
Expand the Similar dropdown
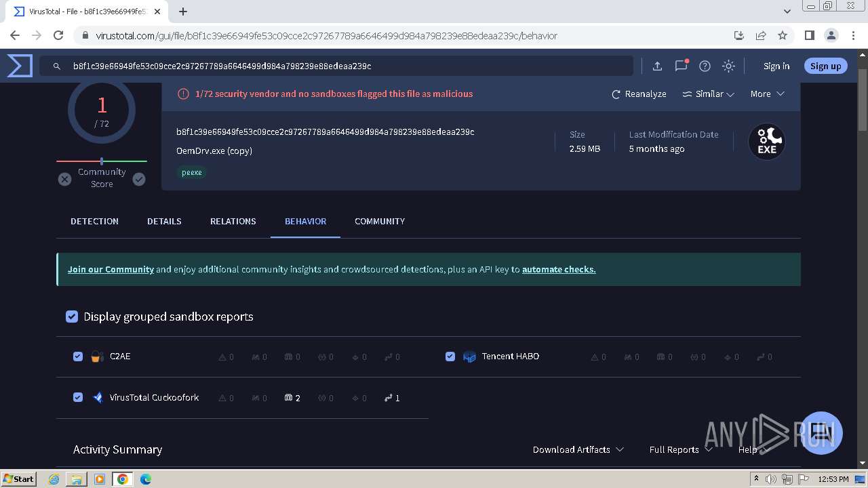click(x=709, y=94)
